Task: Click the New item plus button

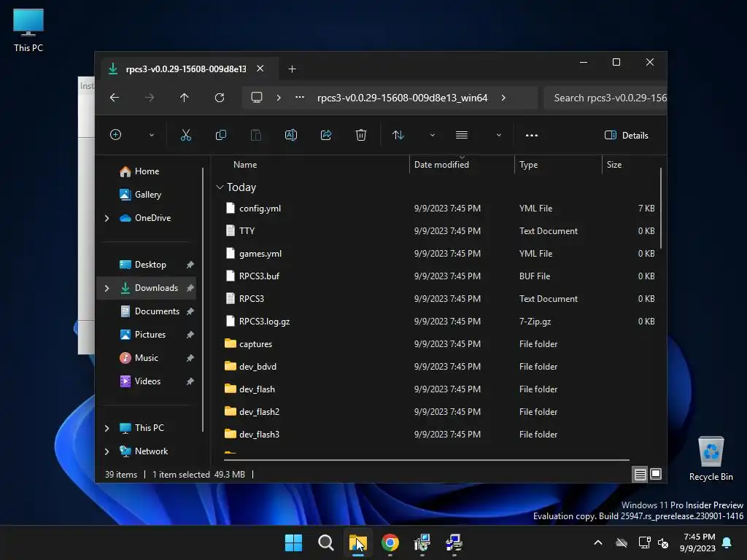Action: (x=116, y=135)
